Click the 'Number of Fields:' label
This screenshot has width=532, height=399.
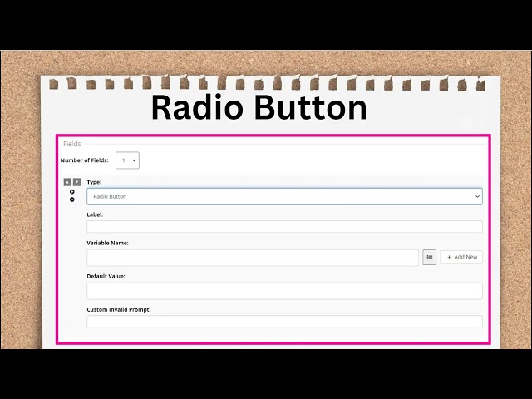[84, 160]
